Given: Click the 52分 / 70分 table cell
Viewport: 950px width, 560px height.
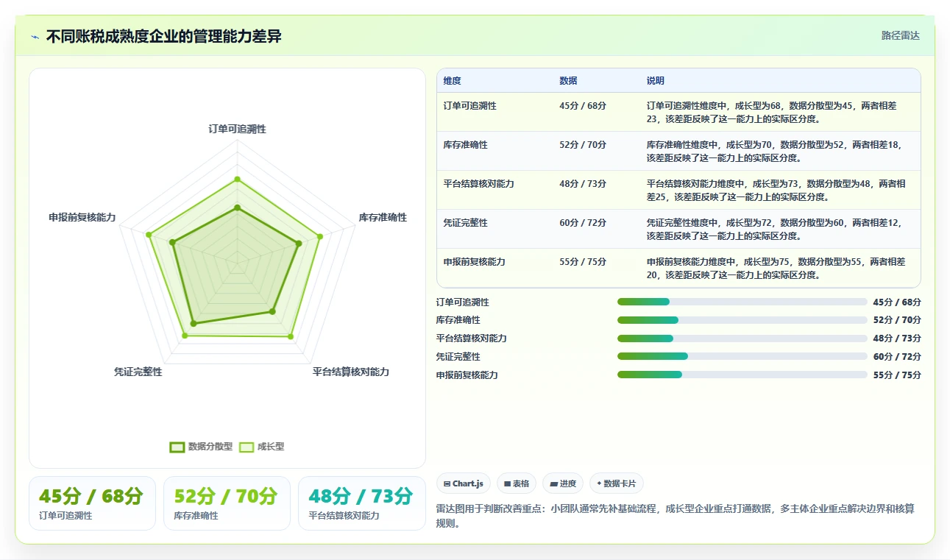Looking at the screenshot, I should (583, 145).
